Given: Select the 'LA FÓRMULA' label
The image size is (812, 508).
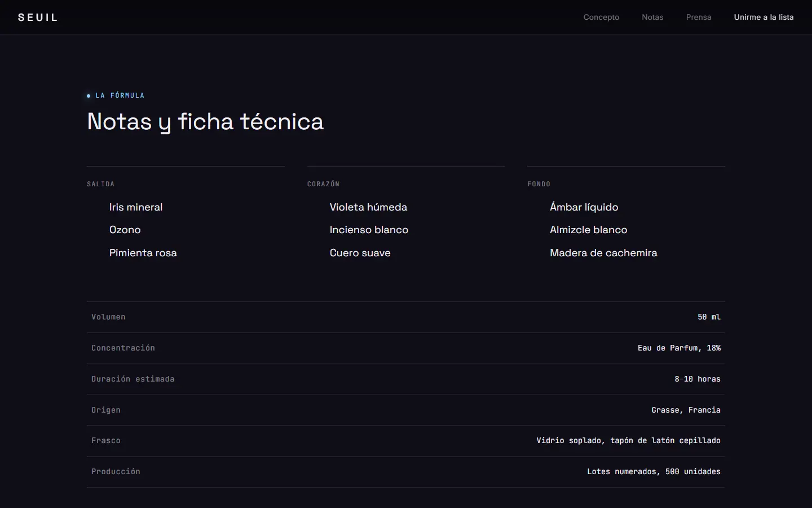Looking at the screenshot, I should click(120, 95).
